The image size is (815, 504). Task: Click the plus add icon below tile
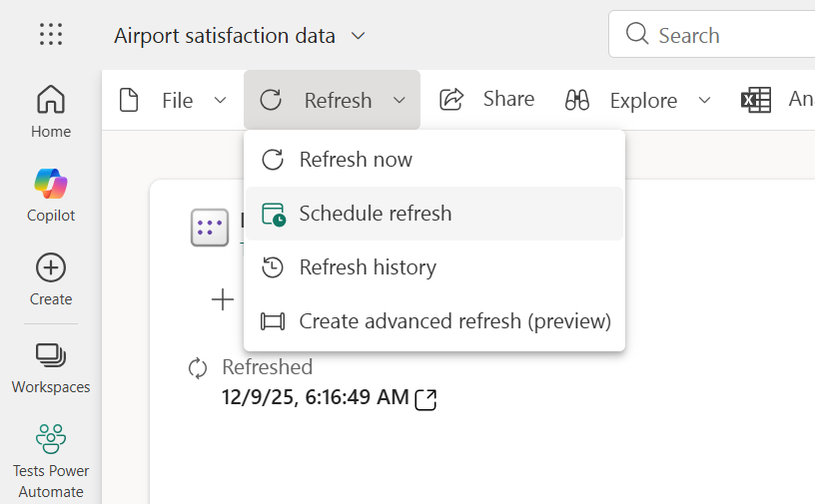pyautogui.click(x=223, y=299)
